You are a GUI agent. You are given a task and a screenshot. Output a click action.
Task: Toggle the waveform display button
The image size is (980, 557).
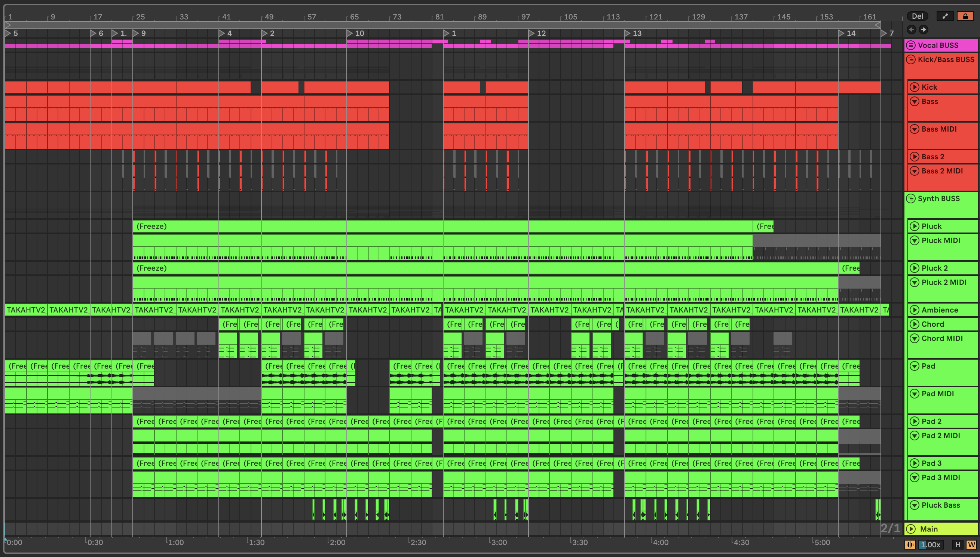pos(910,544)
